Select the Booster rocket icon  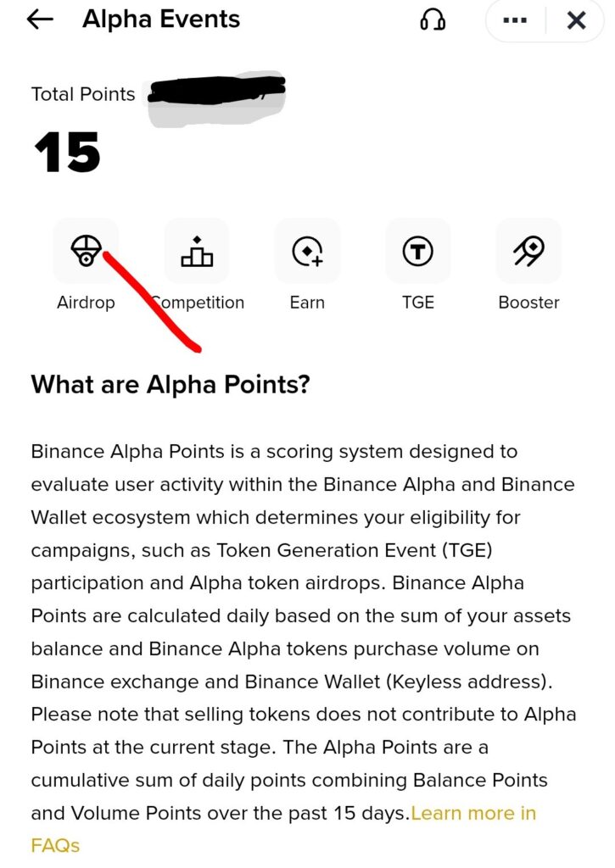528,250
